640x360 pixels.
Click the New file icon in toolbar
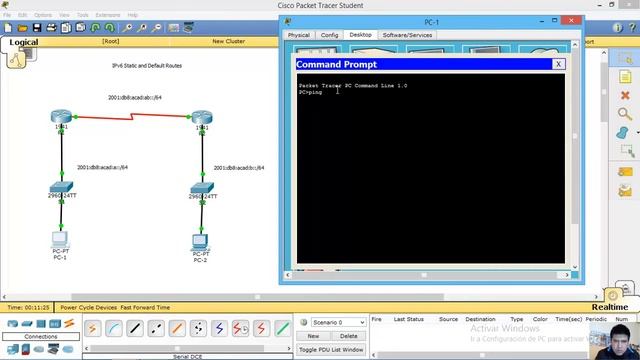point(8,28)
